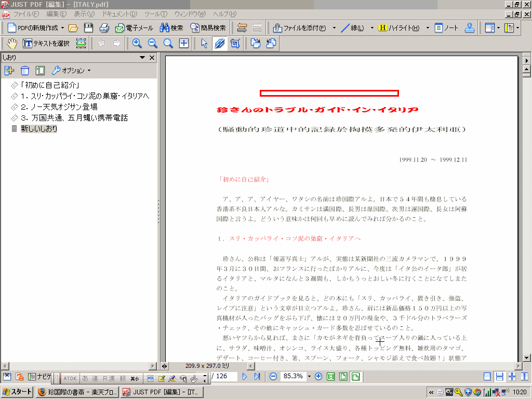Open the ナビゲーション panel button
Screen dimensions: 532x399
pyautogui.click(x=39, y=376)
